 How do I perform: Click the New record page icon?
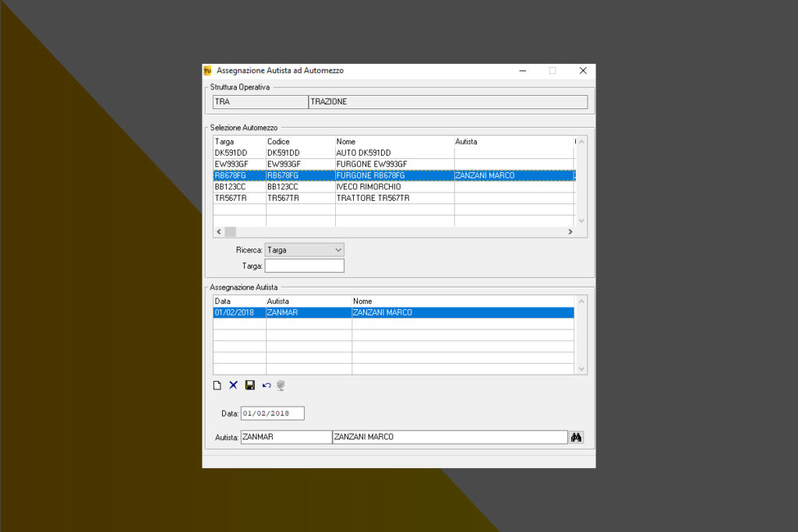pos(217,386)
